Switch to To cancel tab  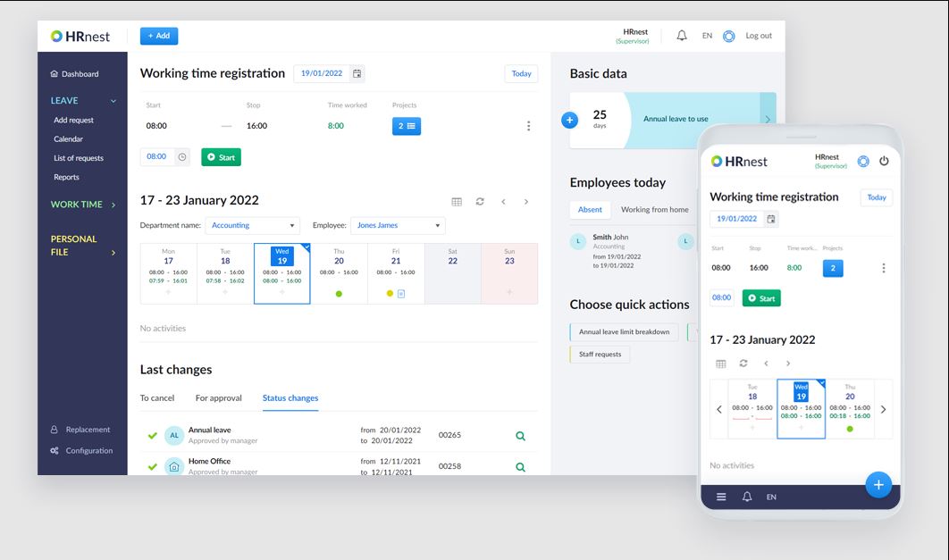click(157, 398)
